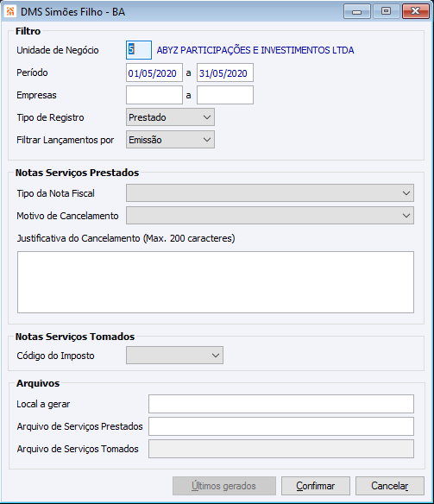
Task: Click the Cancelar button
Action: (x=390, y=486)
